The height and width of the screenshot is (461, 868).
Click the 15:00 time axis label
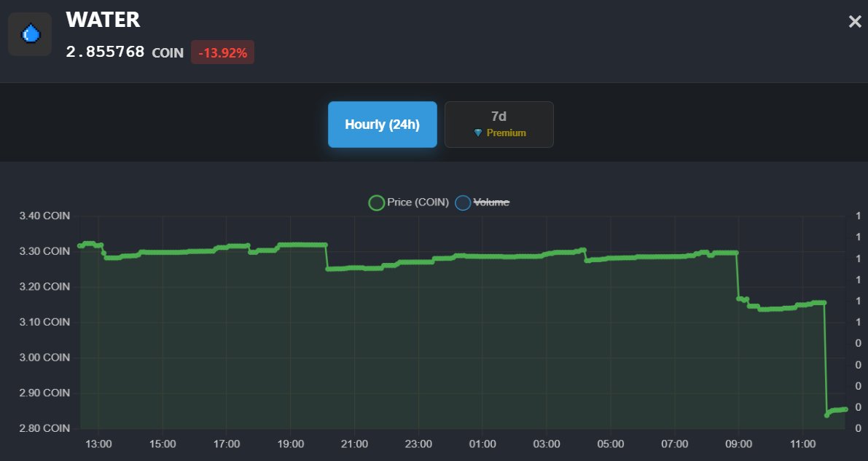pyautogui.click(x=163, y=444)
